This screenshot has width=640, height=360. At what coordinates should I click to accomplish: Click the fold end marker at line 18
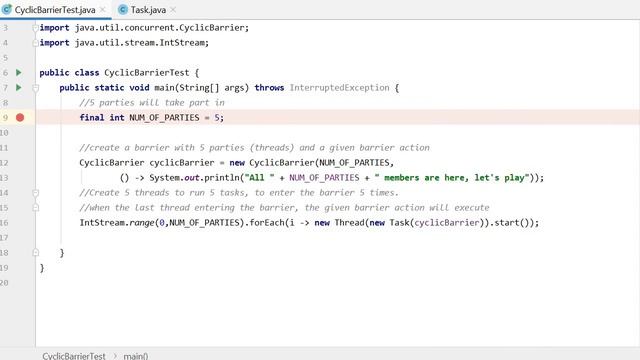tap(36, 253)
